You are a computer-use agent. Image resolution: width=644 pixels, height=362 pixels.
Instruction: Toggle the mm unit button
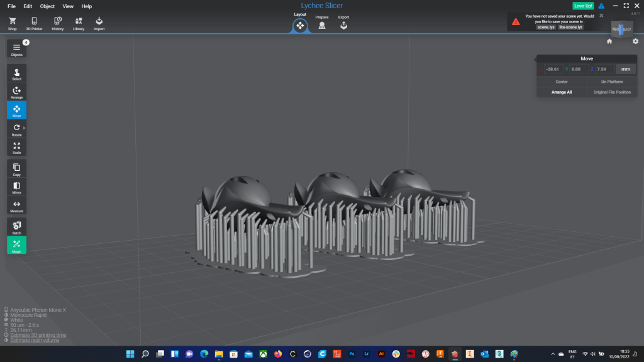click(x=625, y=69)
